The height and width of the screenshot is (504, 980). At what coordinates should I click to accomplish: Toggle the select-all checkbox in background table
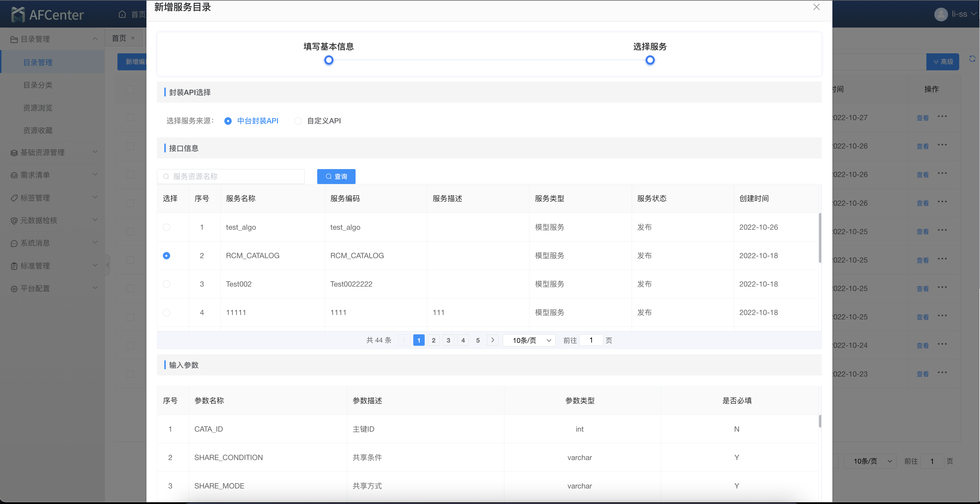[130, 89]
